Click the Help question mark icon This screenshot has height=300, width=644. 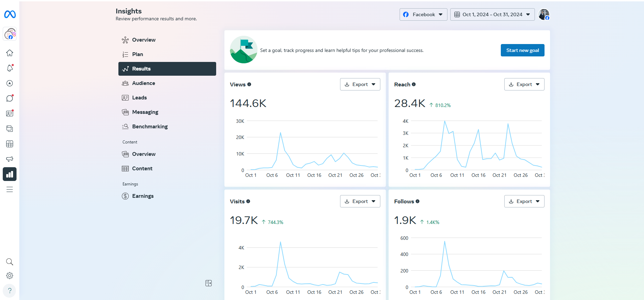tap(10, 290)
